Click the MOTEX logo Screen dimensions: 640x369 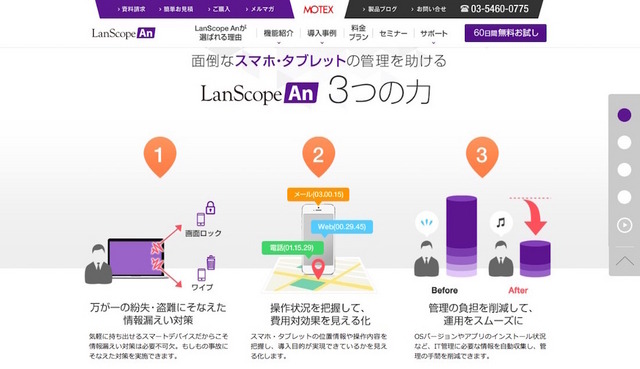[318, 9]
